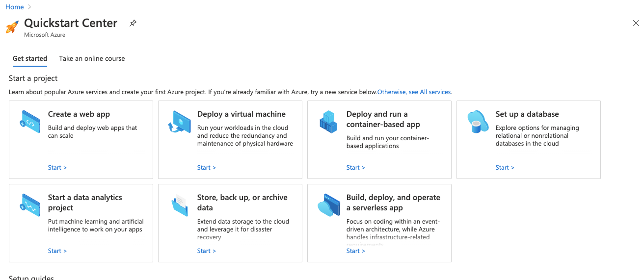The width and height of the screenshot is (644, 280).
Task: Click the serverless app icon
Action: (328, 205)
